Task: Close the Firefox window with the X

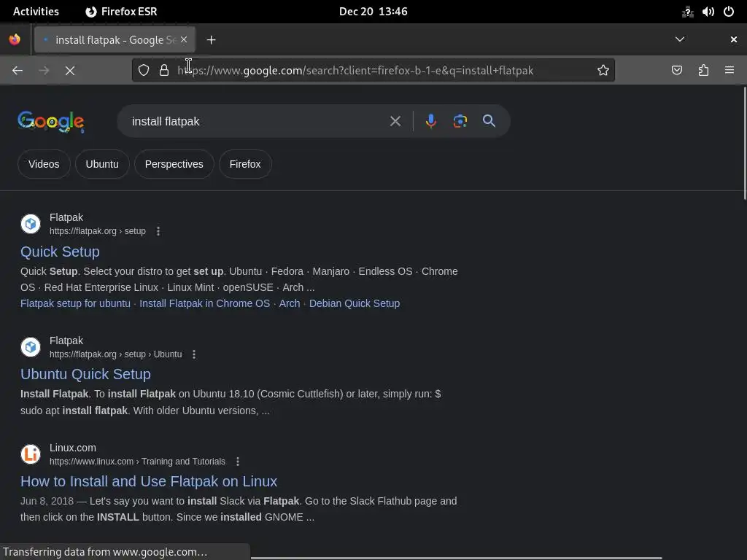Action: coord(734,39)
